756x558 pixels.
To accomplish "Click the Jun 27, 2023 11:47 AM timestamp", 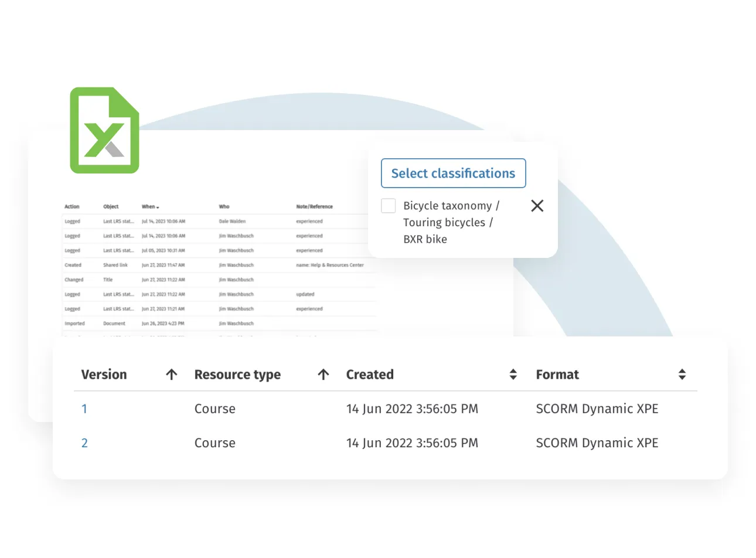I will pos(164,265).
